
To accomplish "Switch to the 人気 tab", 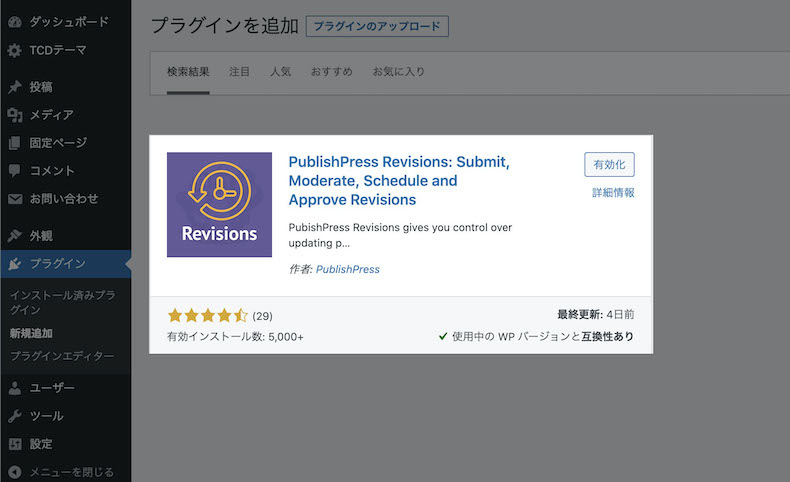I will coord(280,72).
